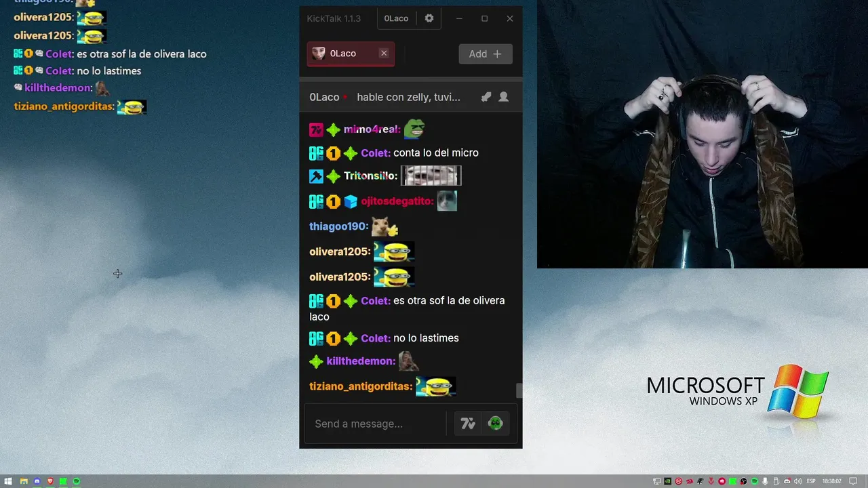Click the 'KickTalk 1.1.3' title text

tap(334, 18)
